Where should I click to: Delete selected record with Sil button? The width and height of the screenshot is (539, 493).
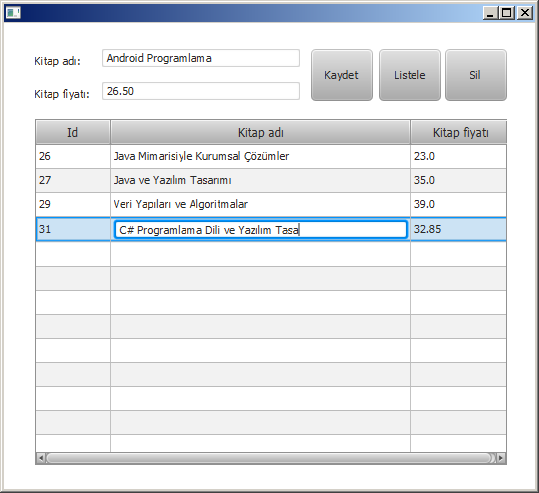pos(475,75)
